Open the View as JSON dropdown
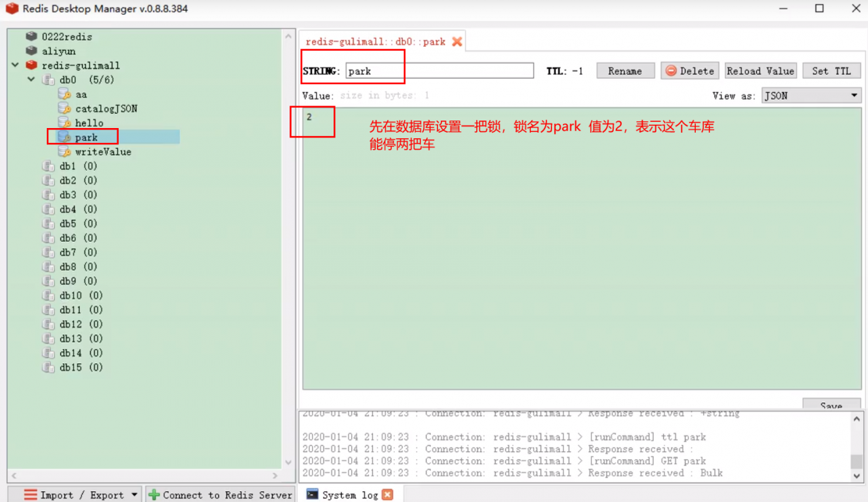Viewport: 868px width, 502px height. pos(811,96)
